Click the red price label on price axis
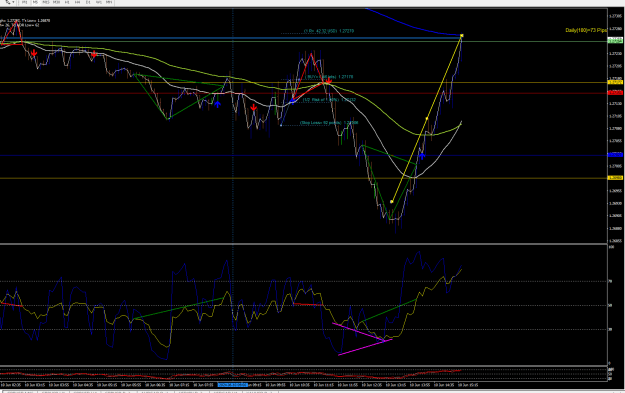625x393 pixels. pyautogui.click(x=615, y=93)
